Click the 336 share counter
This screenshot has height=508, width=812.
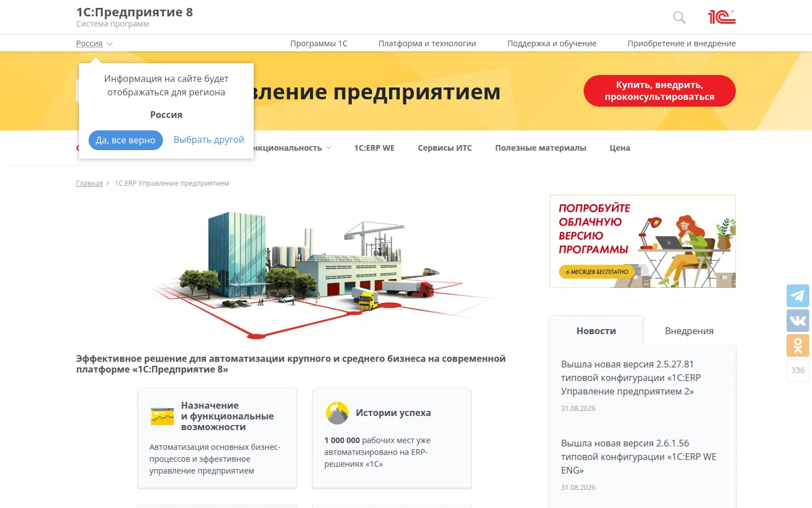click(798, 370)
